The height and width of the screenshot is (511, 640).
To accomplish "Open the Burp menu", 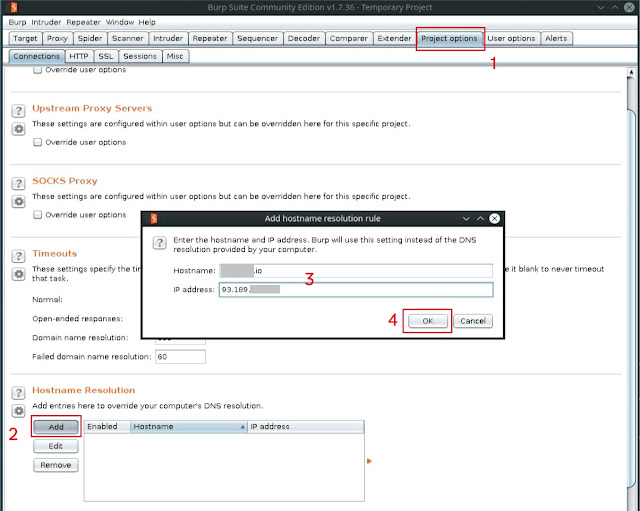I will [17, 22].
